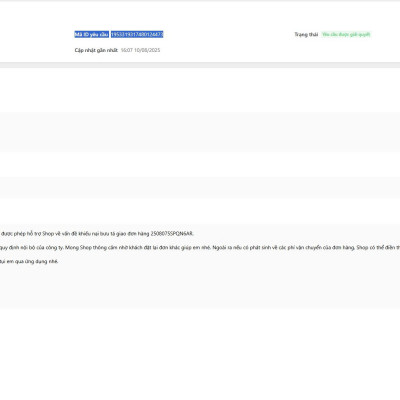The image size is (400, 400).
Task: Click the message line about 'hỗ trợ Shop'
Action: point(97,234)
